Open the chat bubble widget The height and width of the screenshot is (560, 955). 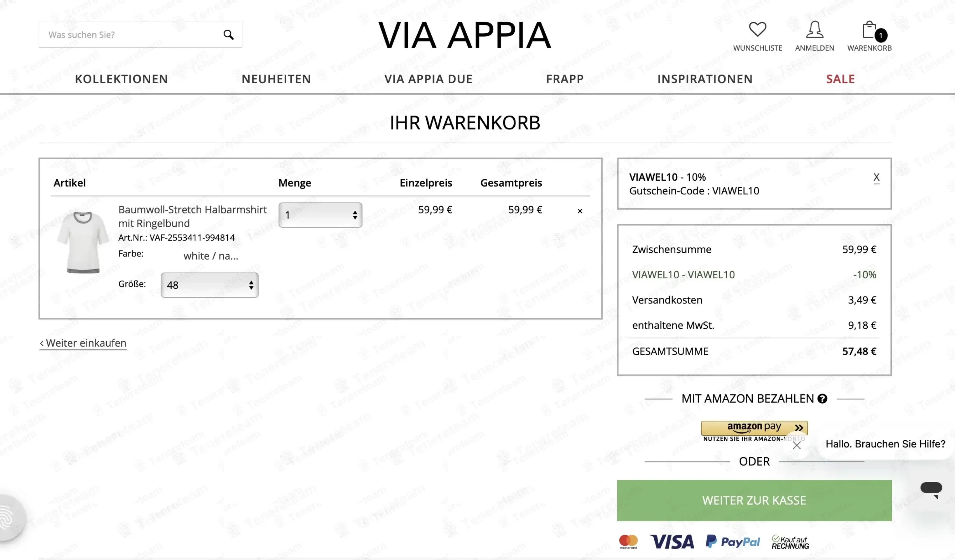point(931,489)
